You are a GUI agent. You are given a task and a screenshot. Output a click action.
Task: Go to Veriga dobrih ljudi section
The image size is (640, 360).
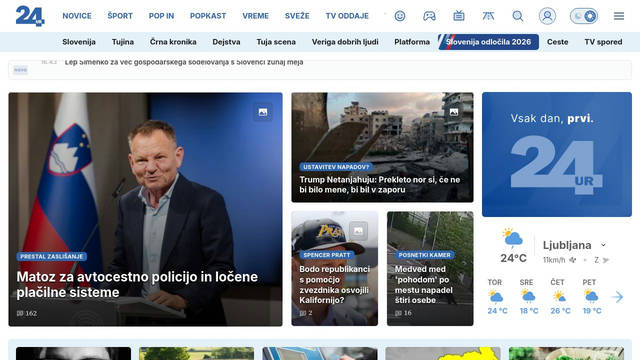tap(345, 42)
